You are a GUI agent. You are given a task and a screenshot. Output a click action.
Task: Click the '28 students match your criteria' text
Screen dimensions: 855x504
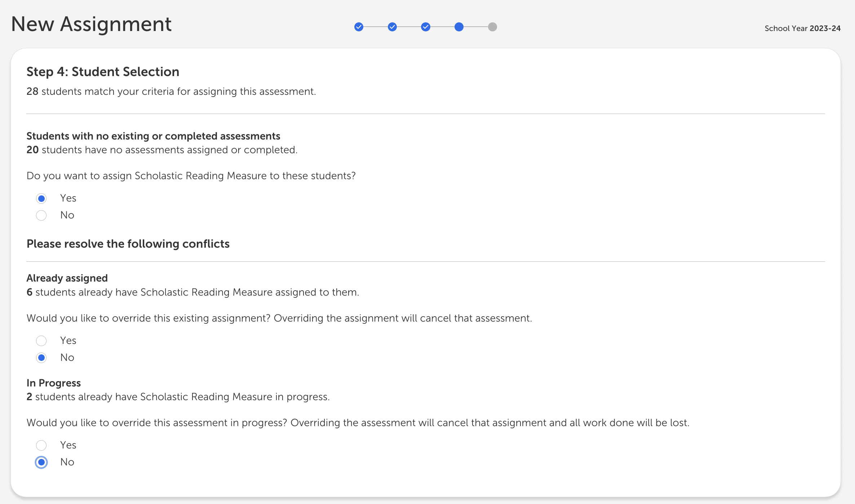click(x=171, y=92)
